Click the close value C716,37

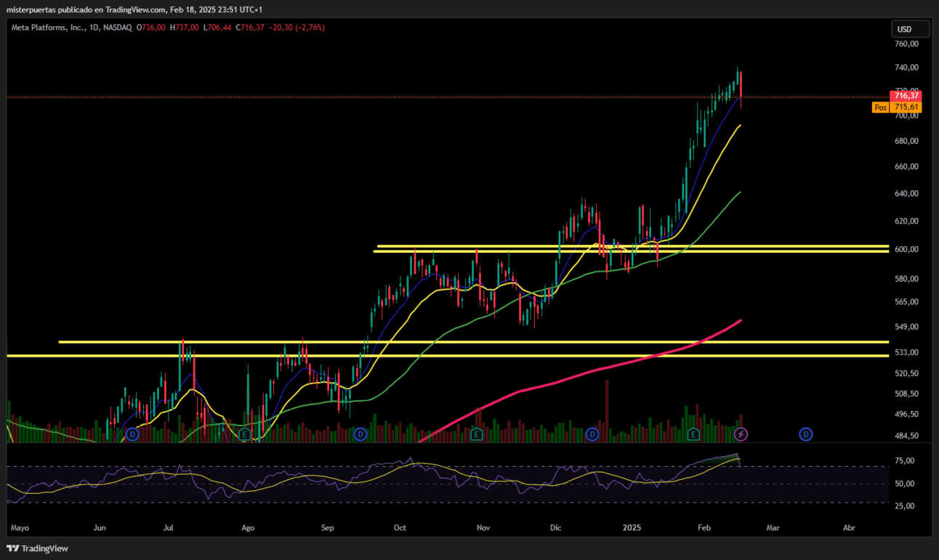[x=250, y=28]
